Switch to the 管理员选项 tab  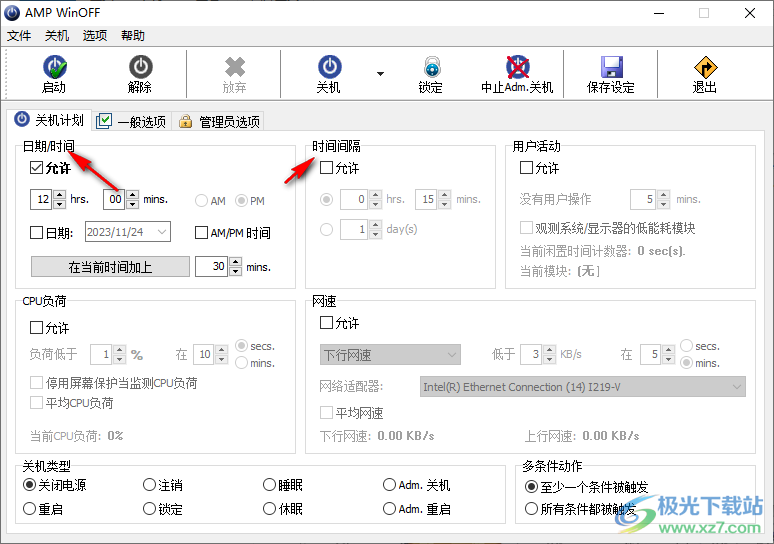click(219, 121)
